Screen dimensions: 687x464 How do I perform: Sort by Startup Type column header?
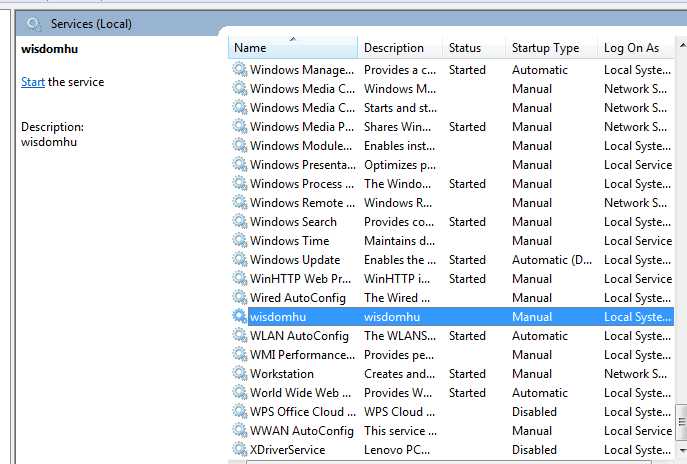[552, 47]
